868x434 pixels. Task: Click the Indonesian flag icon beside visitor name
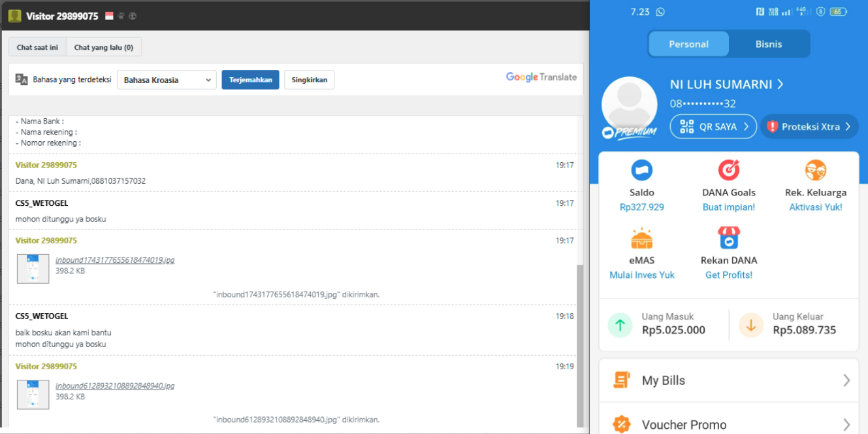(x=109, y=16)
